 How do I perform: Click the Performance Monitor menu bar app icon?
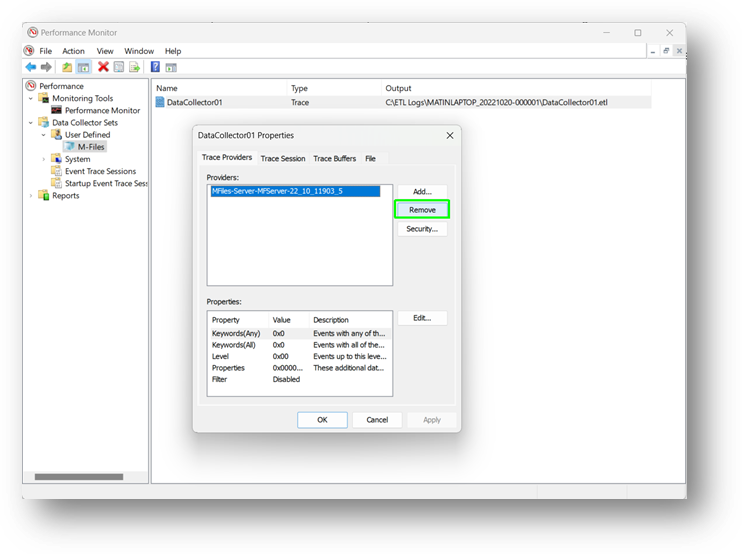[x=29, y=51]
